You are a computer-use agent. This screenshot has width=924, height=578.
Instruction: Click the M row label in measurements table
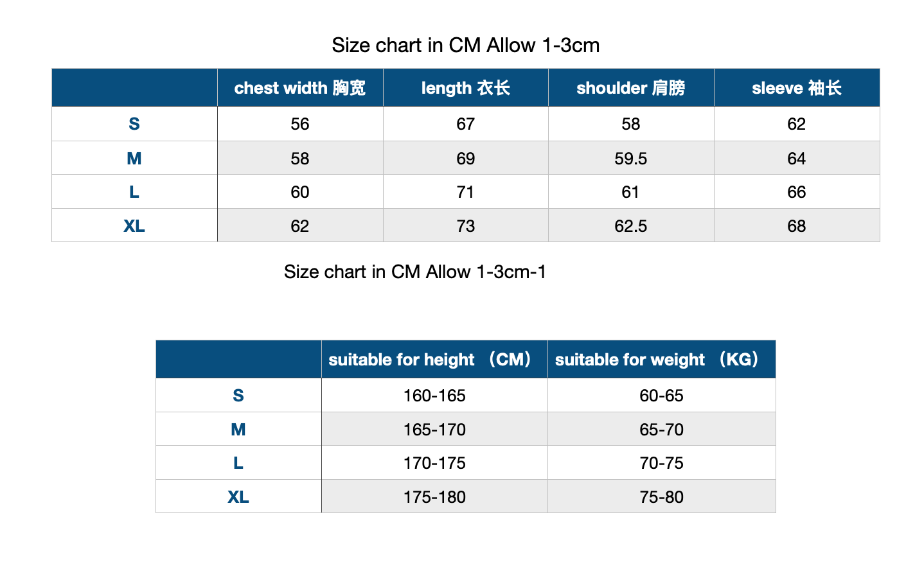(134, 159)
